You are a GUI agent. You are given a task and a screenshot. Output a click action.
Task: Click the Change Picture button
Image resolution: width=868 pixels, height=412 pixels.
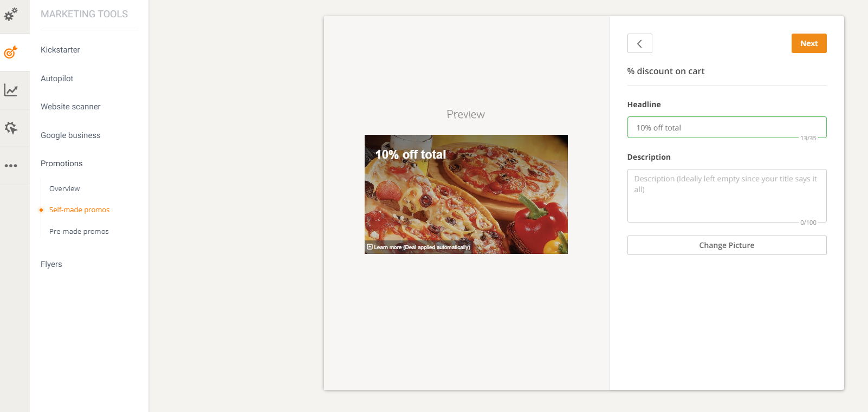pyautogui.click(x=726, y=245)
